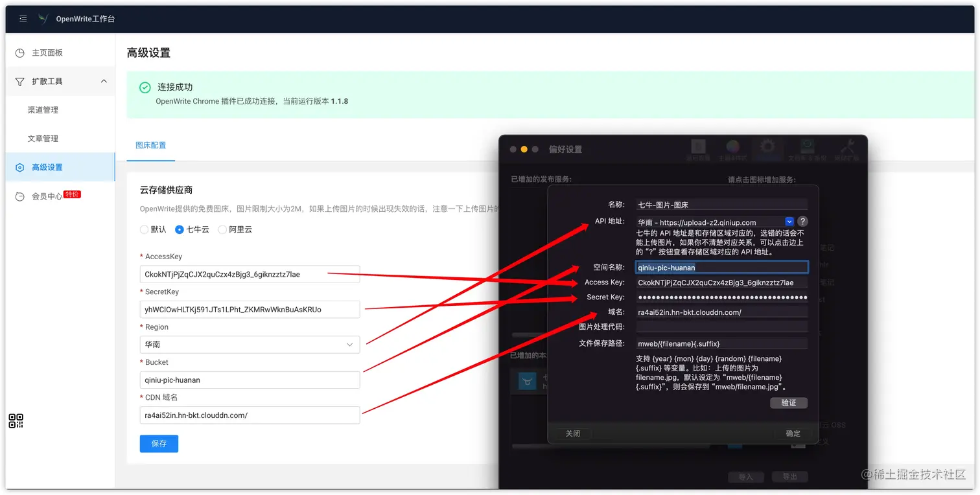Viewport: 980px width, 495px height.
Task: Select the 七牛云 storage provider radio
Action: point(179,229)
